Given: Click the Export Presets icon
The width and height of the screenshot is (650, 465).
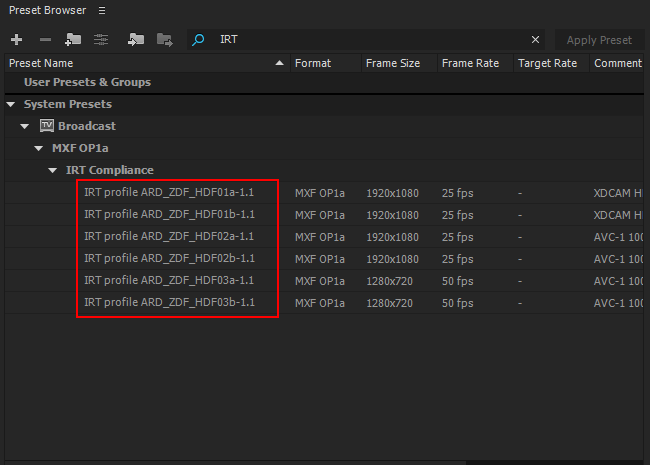Looking at the screenshot, I should [x=165, y=40].
